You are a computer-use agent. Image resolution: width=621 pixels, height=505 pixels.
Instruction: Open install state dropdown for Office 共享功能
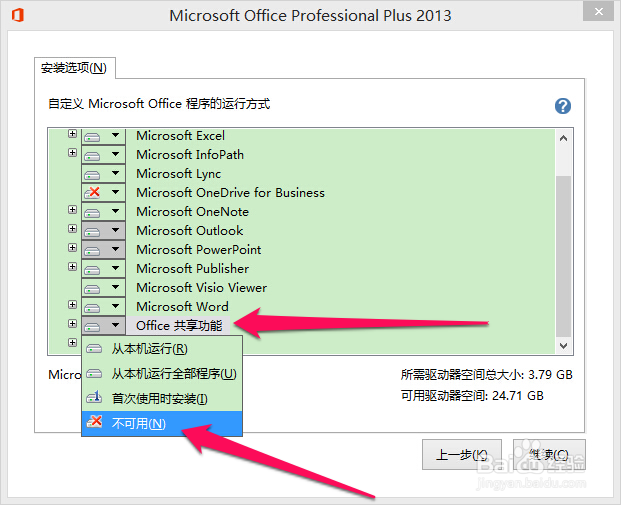(x=103, y=326)
